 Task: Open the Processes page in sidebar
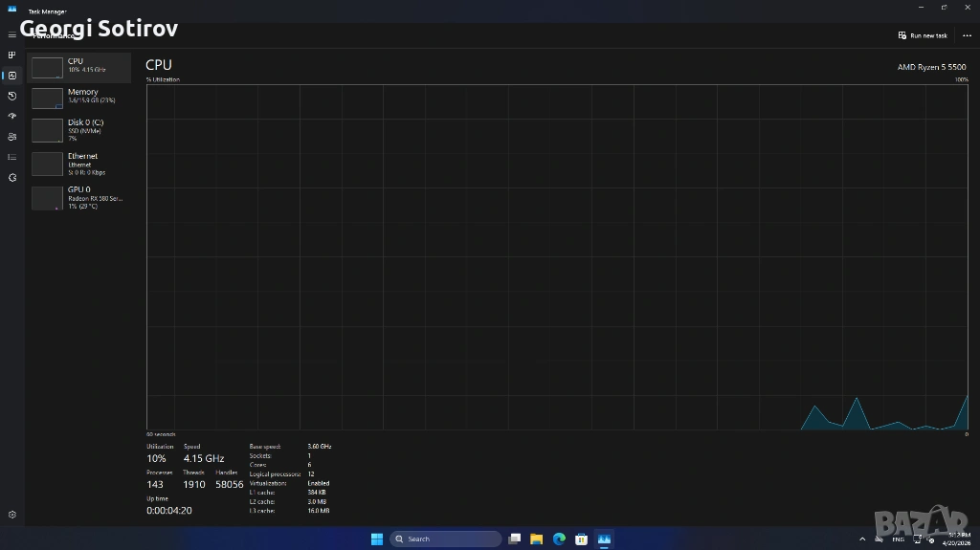[11, 55]
